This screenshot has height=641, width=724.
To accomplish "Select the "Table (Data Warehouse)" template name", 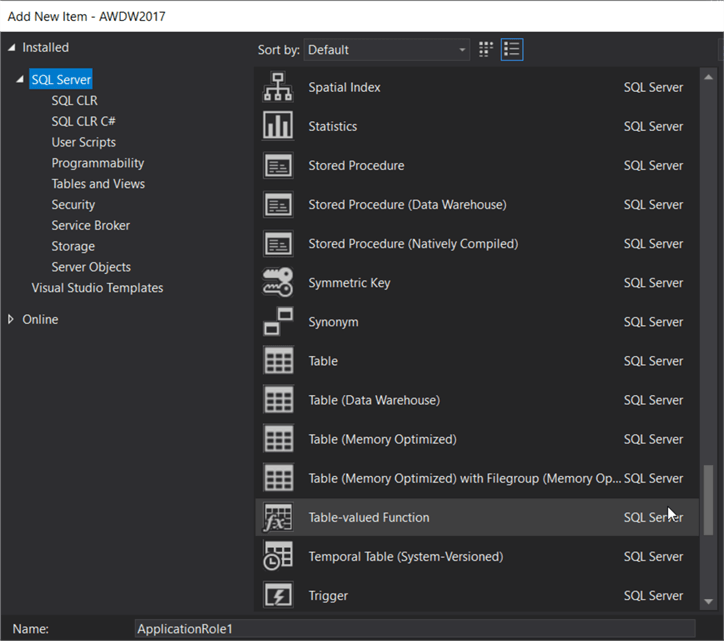I will pyautogui.click(x=374, y=400).
